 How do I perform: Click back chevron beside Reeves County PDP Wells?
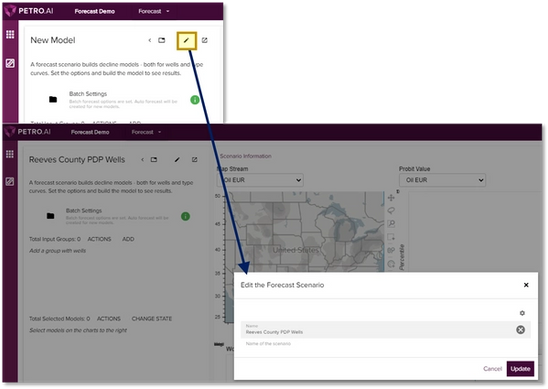142,160
